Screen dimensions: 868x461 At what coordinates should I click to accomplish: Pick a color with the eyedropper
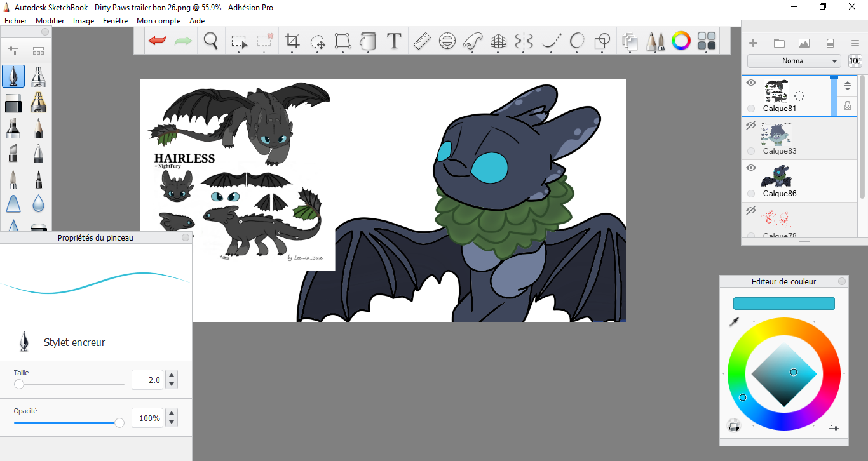(734, 322)
